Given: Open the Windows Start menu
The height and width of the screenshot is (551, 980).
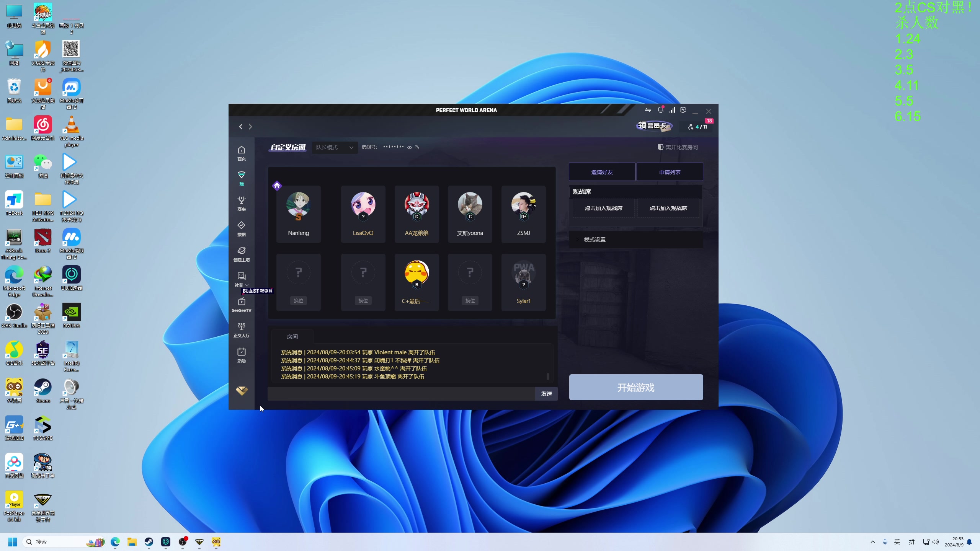Looking at the screenshot, I should pos(12,542).
